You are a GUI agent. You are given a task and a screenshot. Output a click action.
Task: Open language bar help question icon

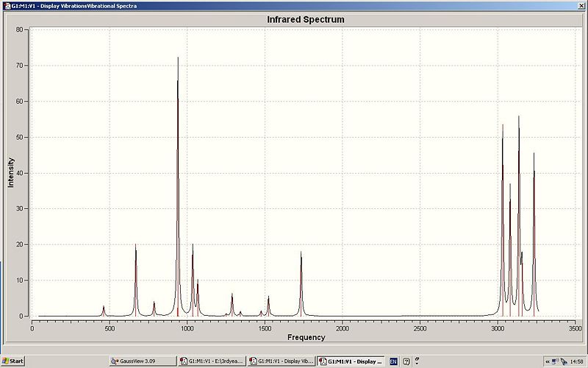pos(406,361)
